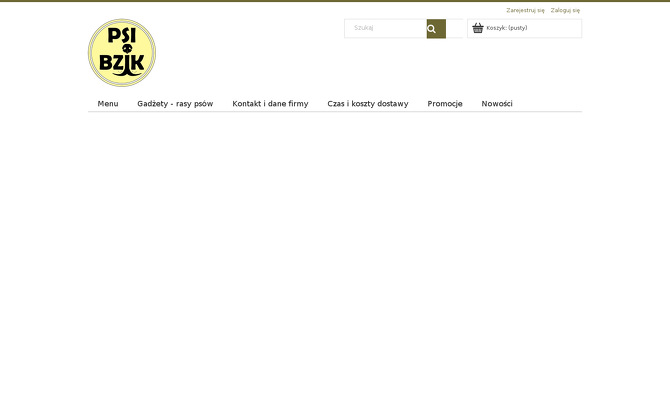This screenshot has height=400, width=670.
Task: Open the Menu navigation item
Action: [108, 103]
